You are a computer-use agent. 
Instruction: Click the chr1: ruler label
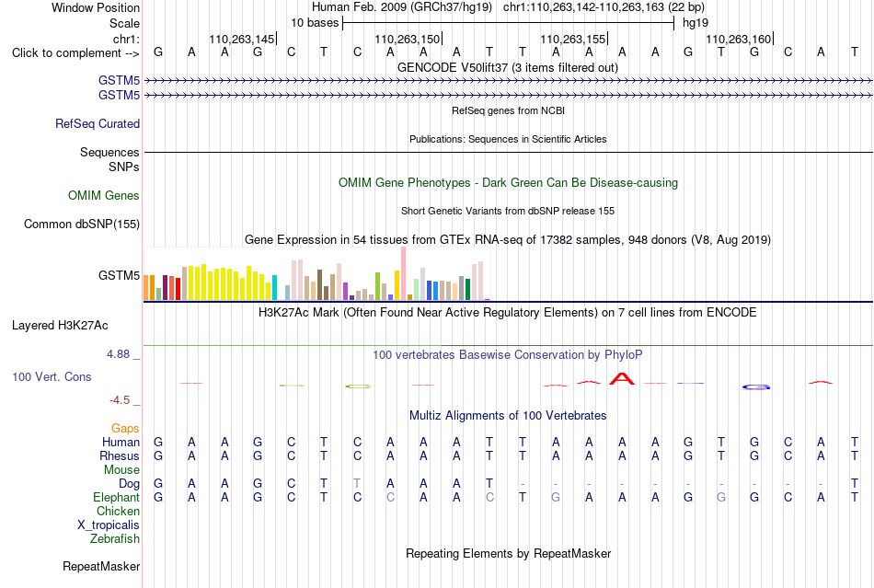point(126,39)
